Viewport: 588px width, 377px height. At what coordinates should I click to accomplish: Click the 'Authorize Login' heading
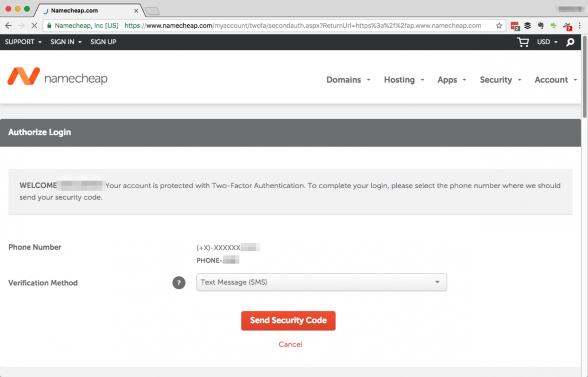click(40, 133)
